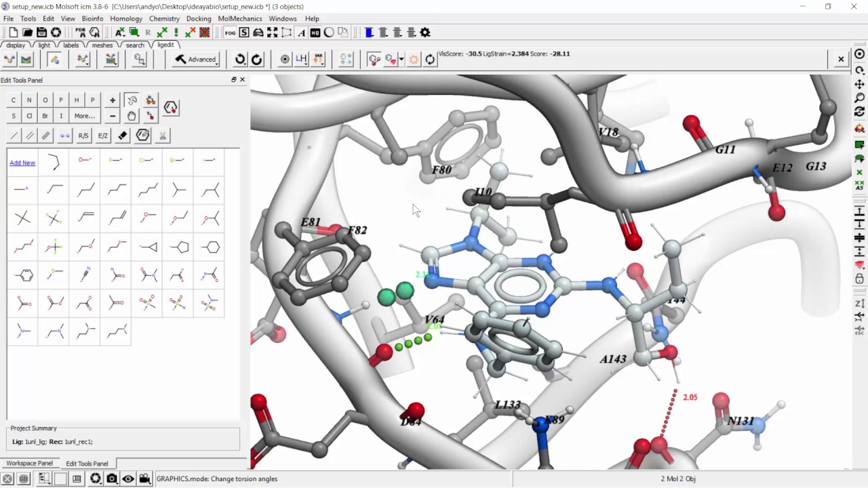
Task: Click the camera snapshot icon in status bar
Action: [x=112, y=479]
